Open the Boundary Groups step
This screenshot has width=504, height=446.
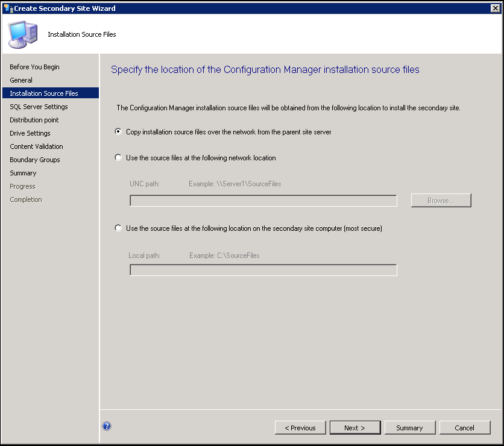(35, 160)
